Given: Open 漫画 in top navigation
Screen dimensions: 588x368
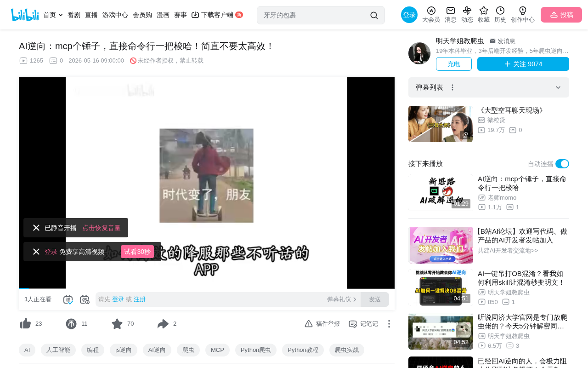Looking at the screenshot, I should [163, 15].
